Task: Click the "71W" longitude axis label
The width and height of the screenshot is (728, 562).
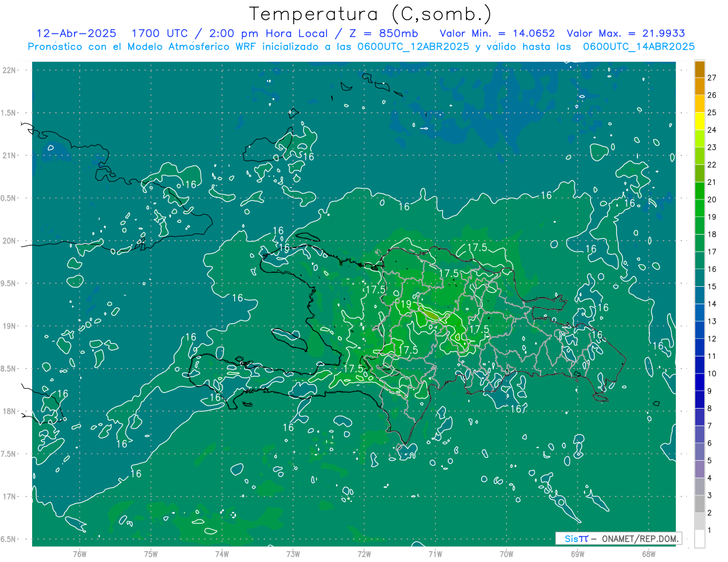Action: 435,554
